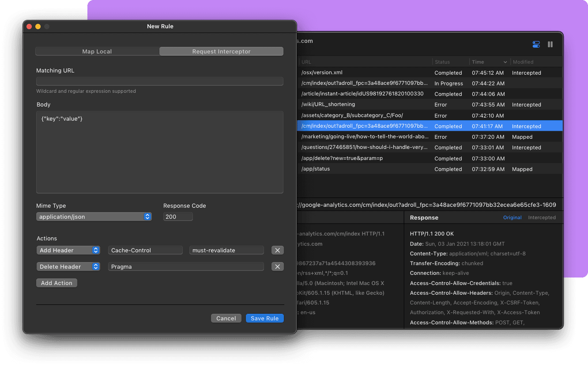Switch to the Map Local tab
Screen dimensions: 588x365
point(97,51)
